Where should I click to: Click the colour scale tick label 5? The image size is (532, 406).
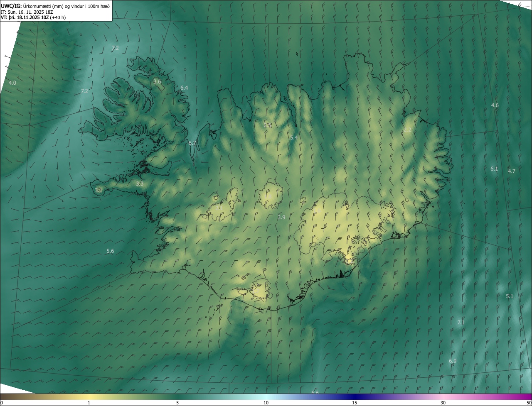pos(177,403)
